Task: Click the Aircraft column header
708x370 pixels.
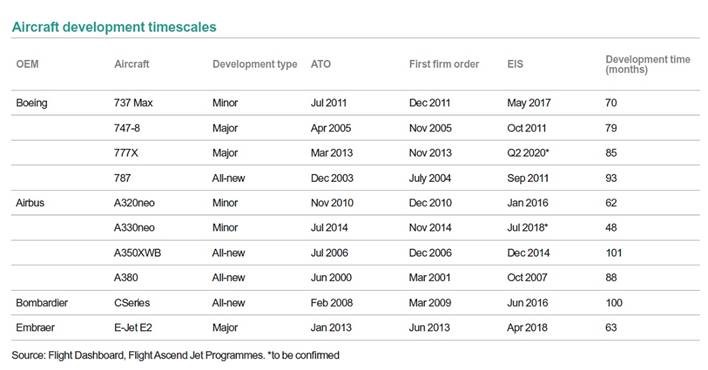Action: coord(131,64)
